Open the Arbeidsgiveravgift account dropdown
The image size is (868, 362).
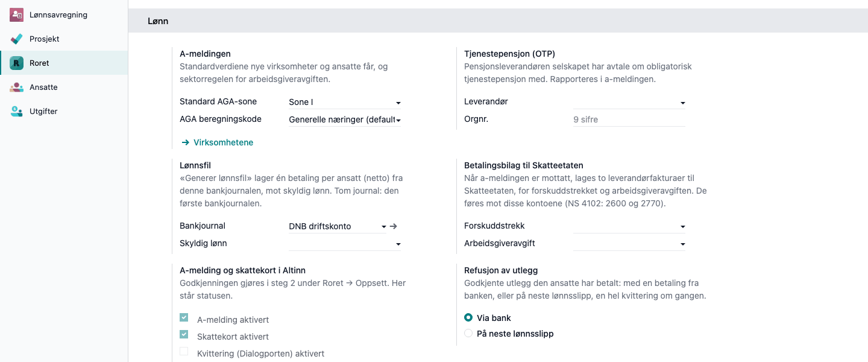coord(629,244)
